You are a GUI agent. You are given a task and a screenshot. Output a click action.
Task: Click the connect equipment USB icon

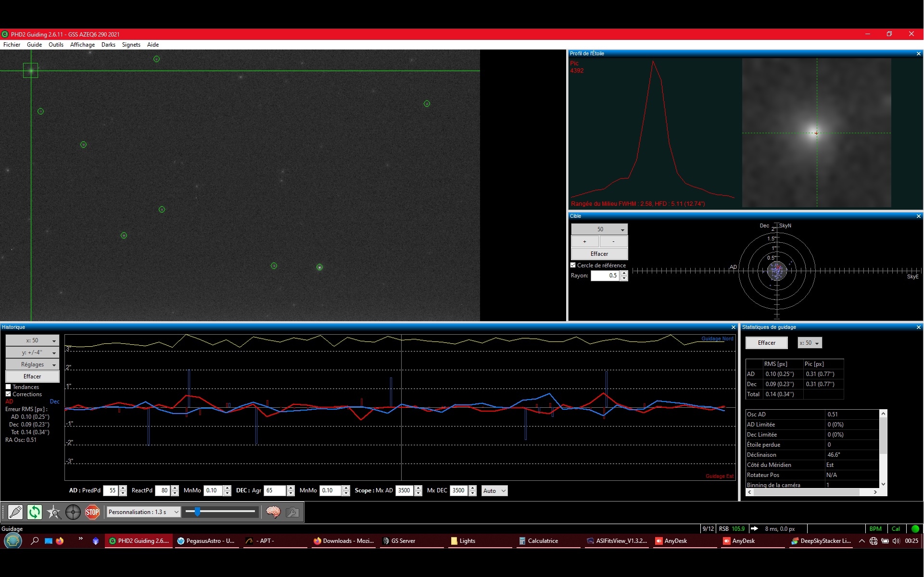click(15, 512)
